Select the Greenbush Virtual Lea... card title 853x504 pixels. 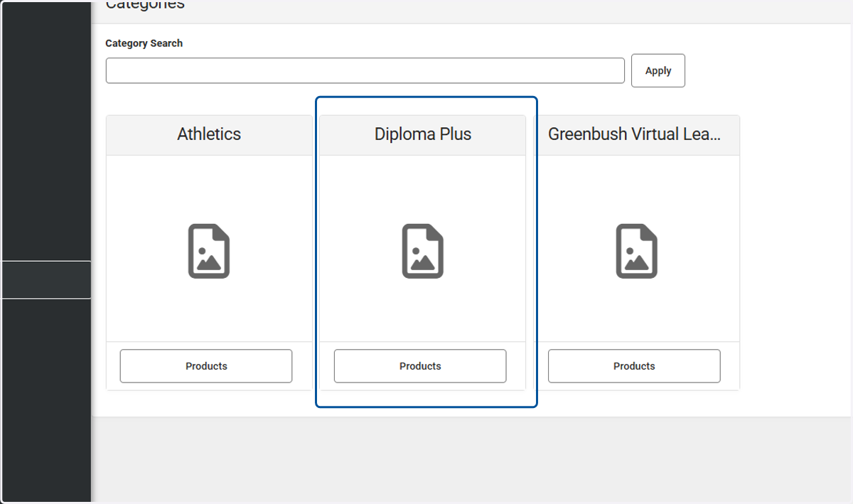tap(635, 134)
